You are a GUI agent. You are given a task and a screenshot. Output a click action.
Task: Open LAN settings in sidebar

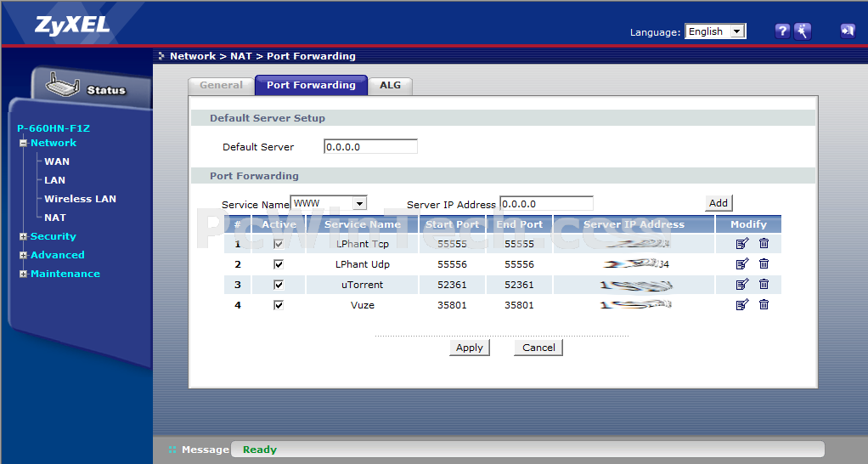[54, 180]
